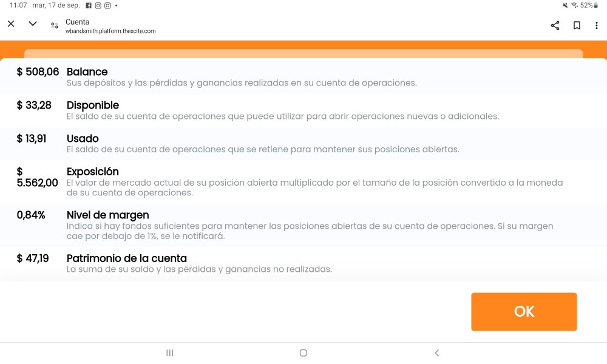
Task: Tap the Patrimonio description about ganancias no realizadas
Action: [x=199, y=269]
